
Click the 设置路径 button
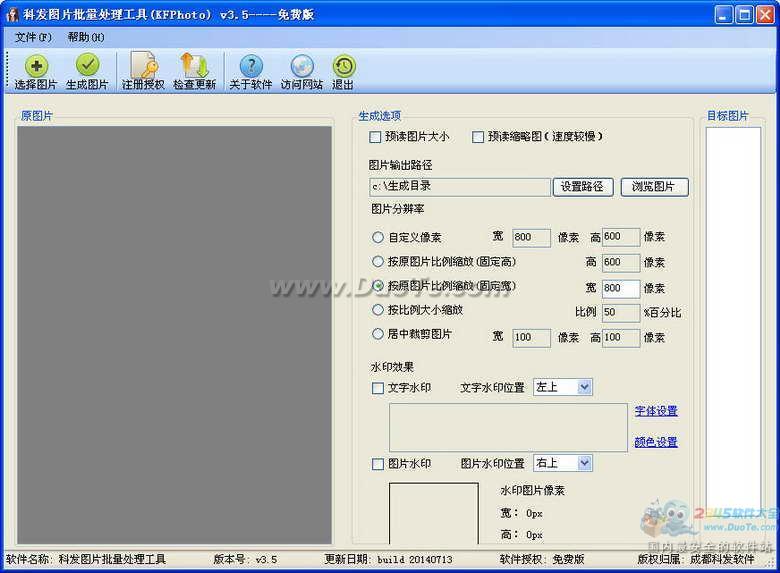point(583,187)
